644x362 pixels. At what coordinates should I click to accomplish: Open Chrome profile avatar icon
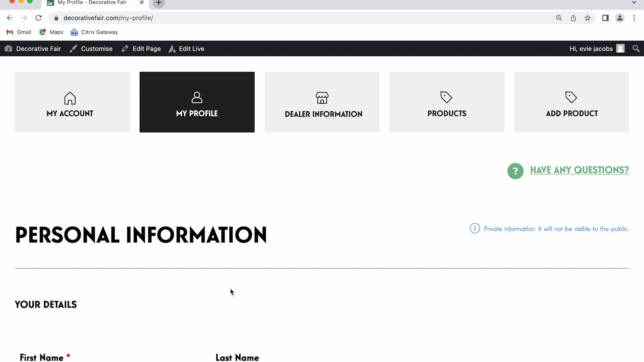tap(620, 18)
